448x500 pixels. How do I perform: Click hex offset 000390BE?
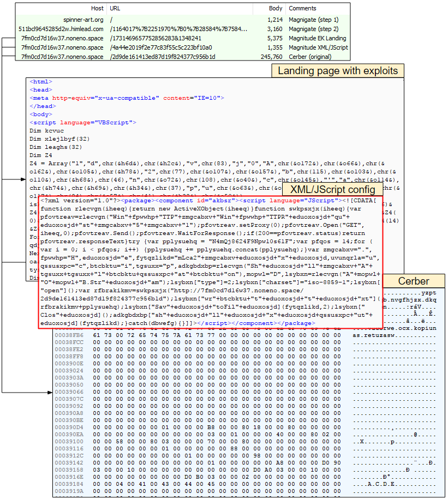click(69, 420)
